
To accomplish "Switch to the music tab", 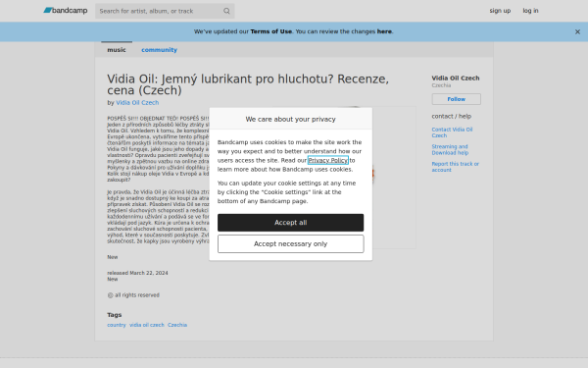I will tap(117, 50).
